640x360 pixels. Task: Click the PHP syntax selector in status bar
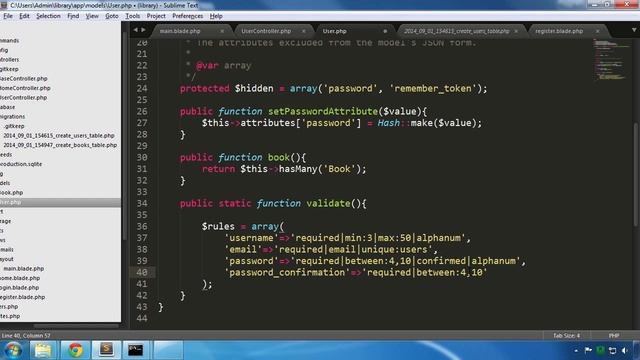614,336
